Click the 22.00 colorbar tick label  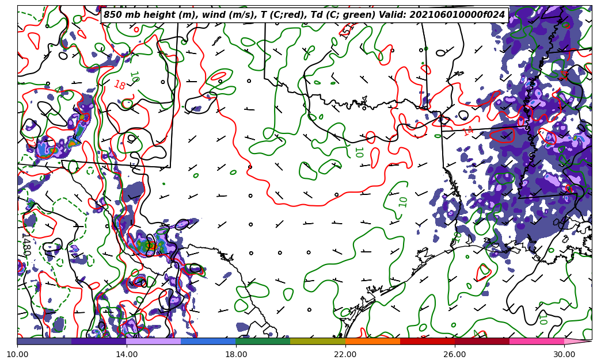pyautogui.click(x=345, y=354)
